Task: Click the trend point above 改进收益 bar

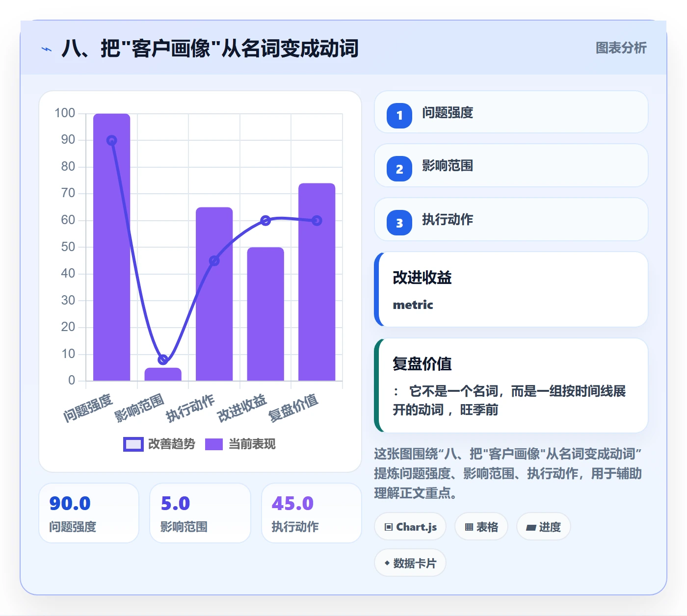Action: click(x=265, y=221)
